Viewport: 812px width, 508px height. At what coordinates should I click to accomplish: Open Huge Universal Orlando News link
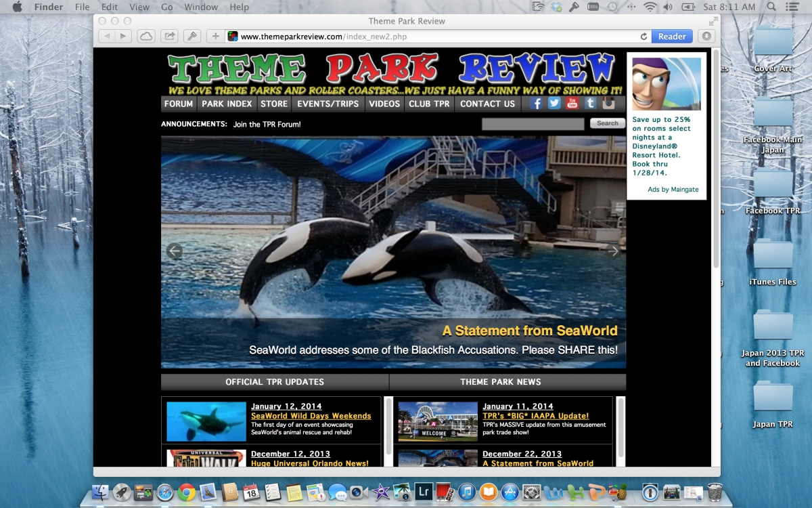(x=309, y=463)
